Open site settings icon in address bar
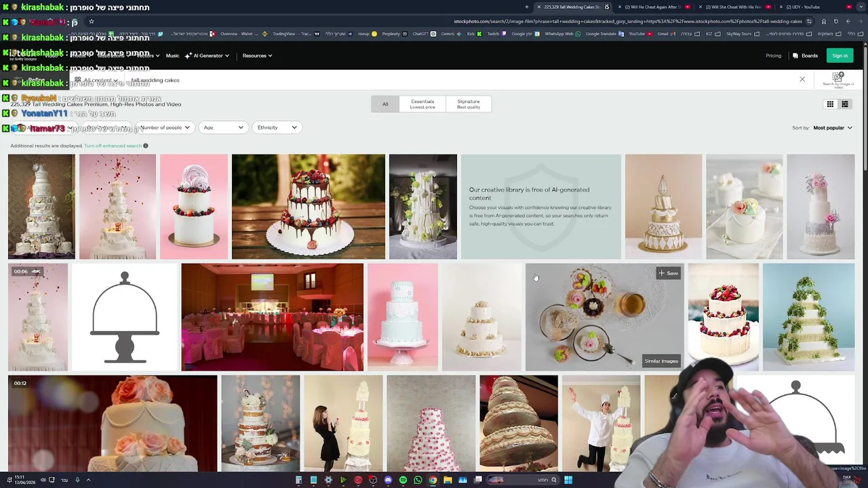The height and width of the screenshot is (488, 868). pos(809,21)
